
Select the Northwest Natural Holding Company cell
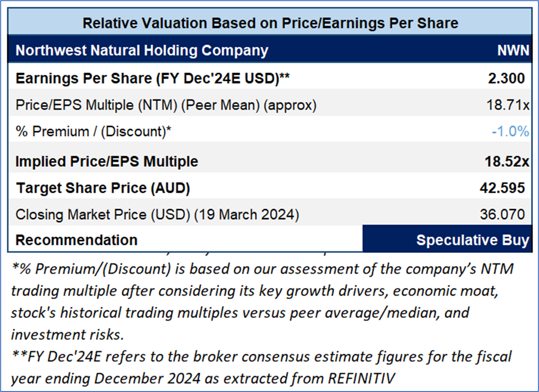coord(142,50)
